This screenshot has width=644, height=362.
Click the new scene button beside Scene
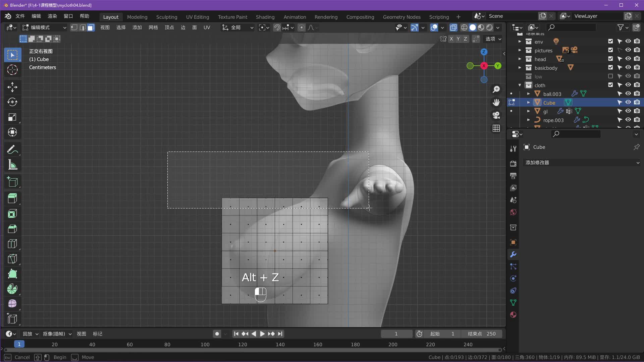coord(543,16)
